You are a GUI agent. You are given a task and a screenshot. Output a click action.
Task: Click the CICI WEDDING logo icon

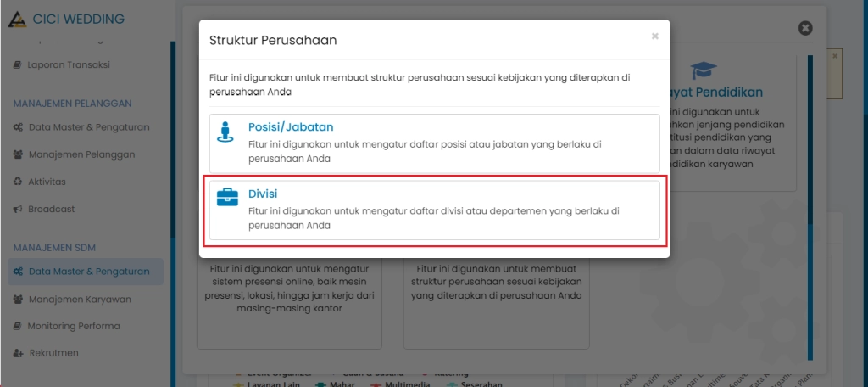click(x=17, y=19)
